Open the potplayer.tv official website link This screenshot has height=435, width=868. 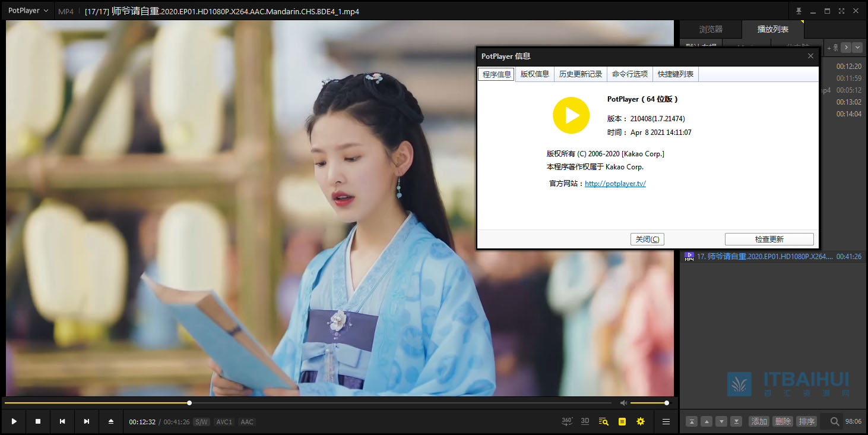[x=615, y=184]
